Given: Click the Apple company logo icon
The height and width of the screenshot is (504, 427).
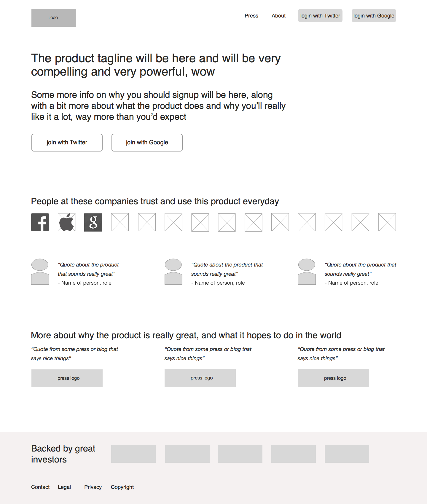Looking at the screenshot, I should point(67,222).
